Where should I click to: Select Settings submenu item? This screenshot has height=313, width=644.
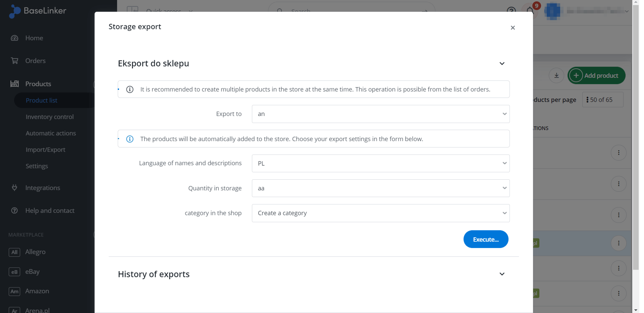tap(37, 166)
